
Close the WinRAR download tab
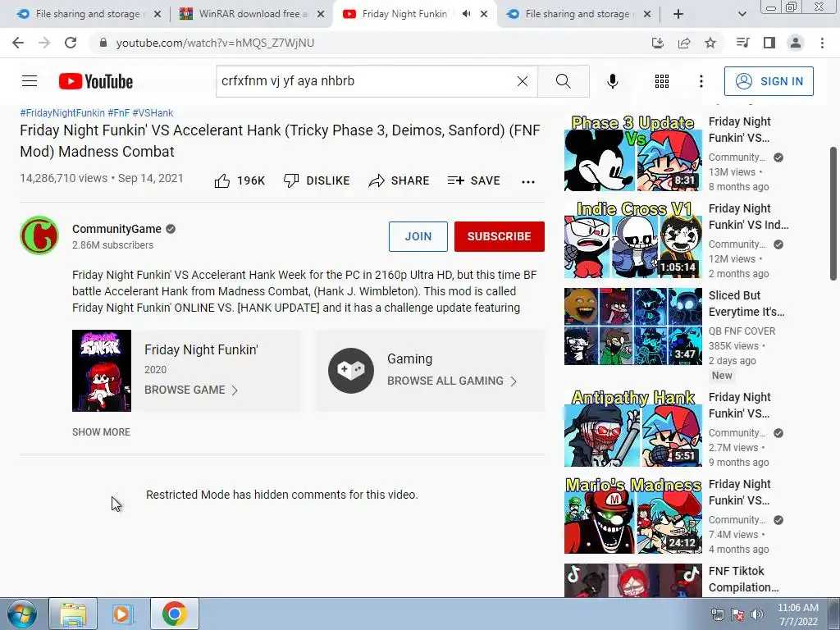click(321, 14)
